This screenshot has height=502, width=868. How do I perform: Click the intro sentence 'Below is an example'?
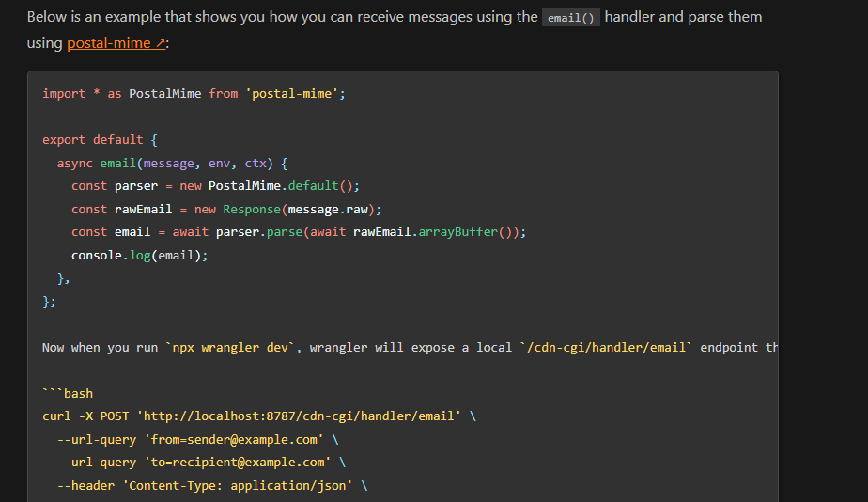(x=395, y=30)
